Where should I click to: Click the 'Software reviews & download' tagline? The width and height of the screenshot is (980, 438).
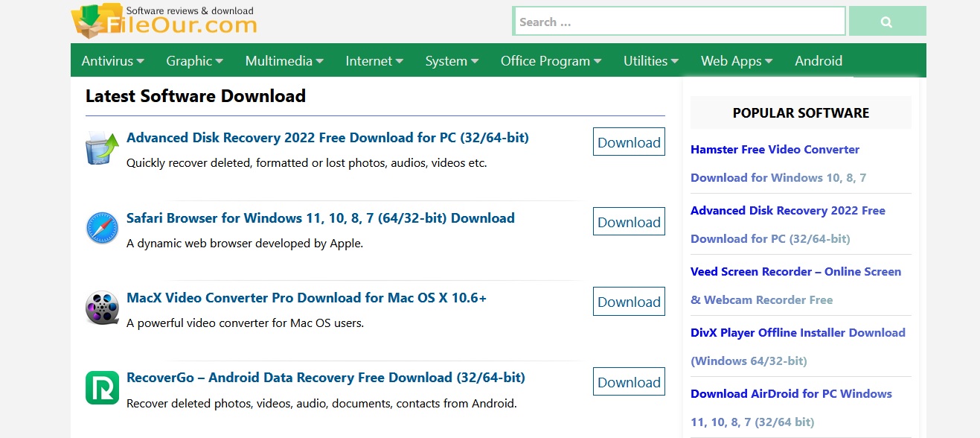click(190, 11)
